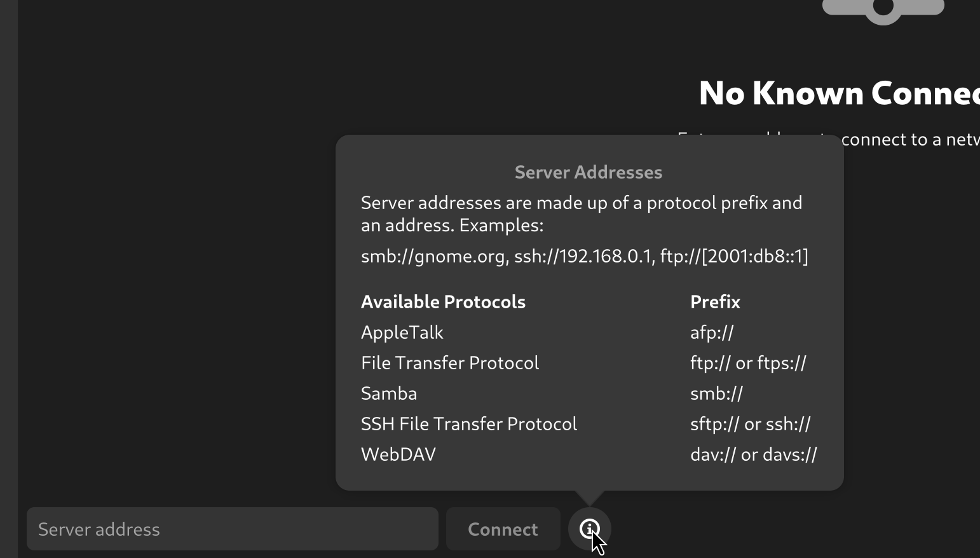Select the Samba protocol label
980x558 pixels.
pyautogui.click(x=389, y=393)
